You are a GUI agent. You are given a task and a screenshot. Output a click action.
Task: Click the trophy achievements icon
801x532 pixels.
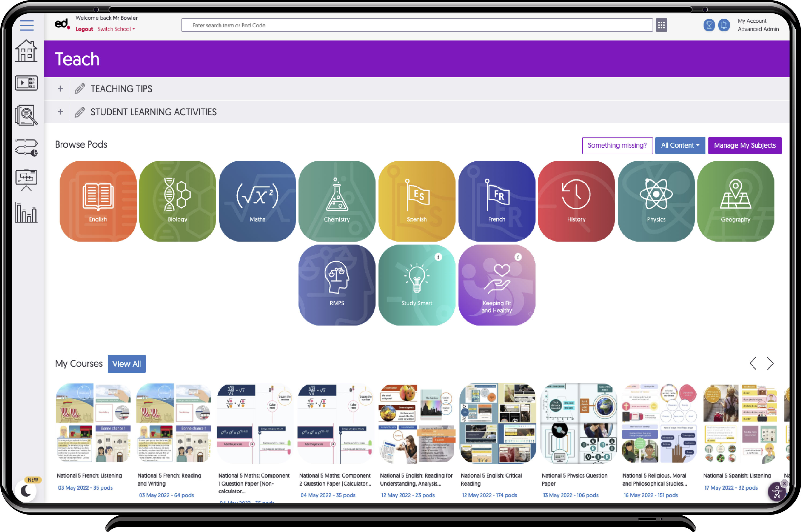pos(709,25)
